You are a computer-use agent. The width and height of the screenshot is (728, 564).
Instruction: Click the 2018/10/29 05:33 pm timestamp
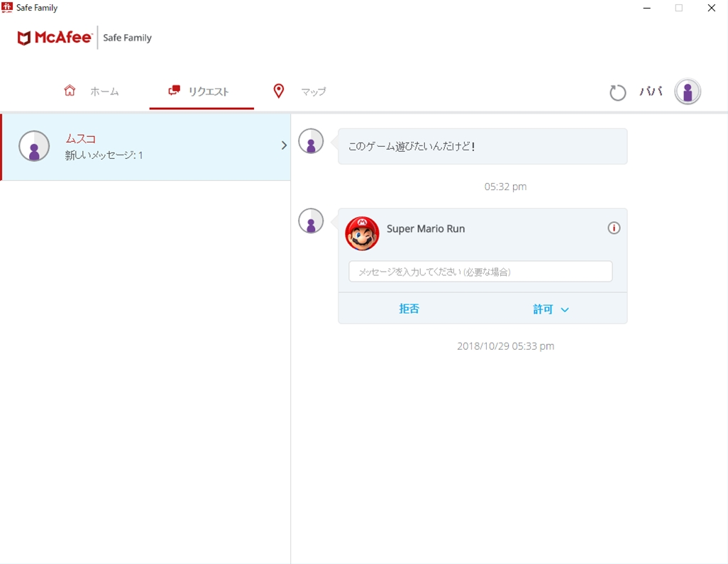(506, 346)
